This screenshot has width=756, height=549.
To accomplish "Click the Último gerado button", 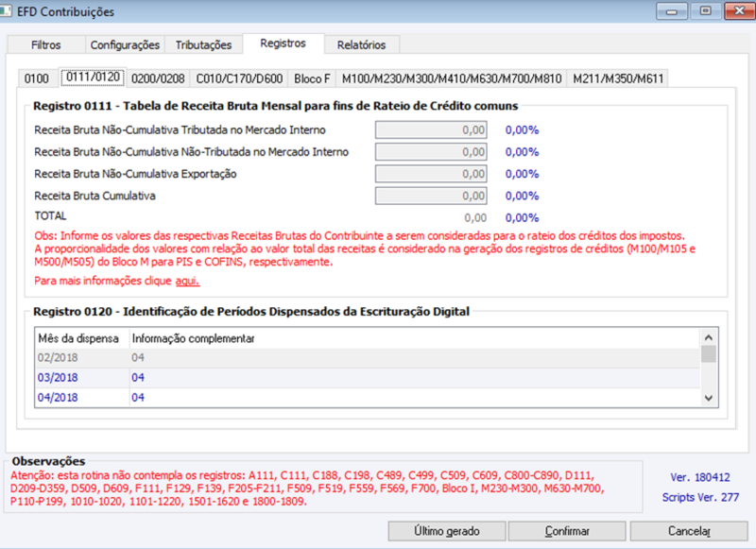I will click(447, 531).
